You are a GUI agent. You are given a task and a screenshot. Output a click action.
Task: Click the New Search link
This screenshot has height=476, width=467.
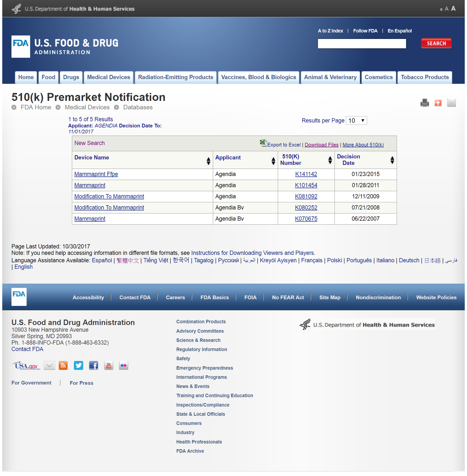coord(89,143)
